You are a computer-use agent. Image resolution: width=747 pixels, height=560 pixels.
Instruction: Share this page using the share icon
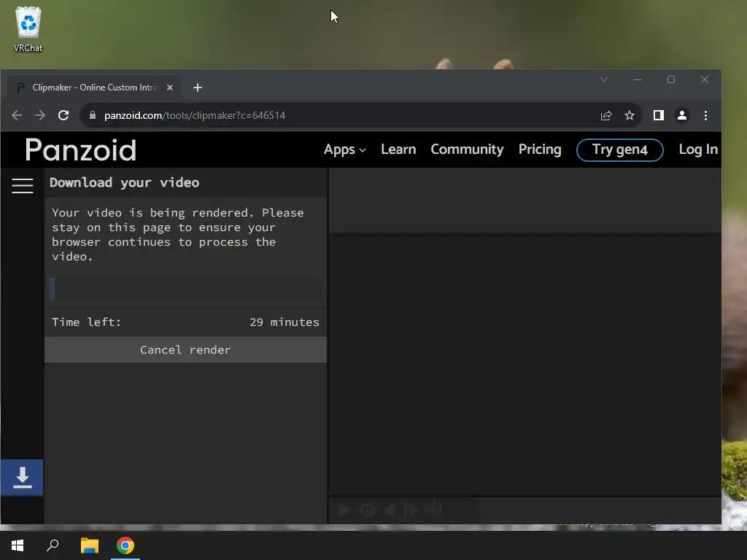[x=606, y=115]
